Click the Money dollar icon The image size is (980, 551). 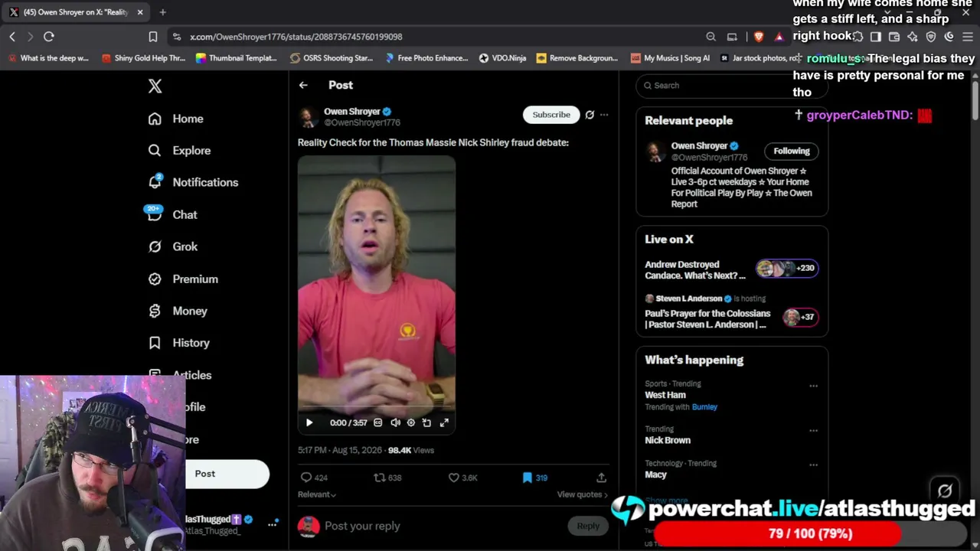pos(155,311)
